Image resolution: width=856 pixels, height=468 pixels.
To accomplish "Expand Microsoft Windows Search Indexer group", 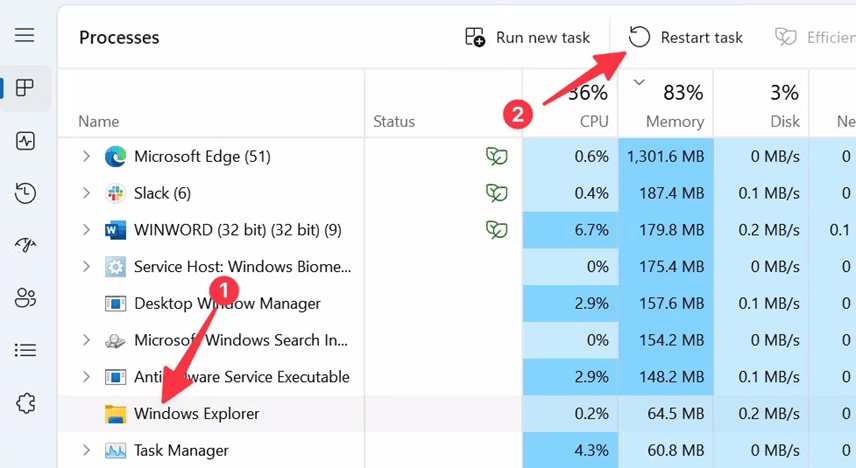I will pos(86,340).
